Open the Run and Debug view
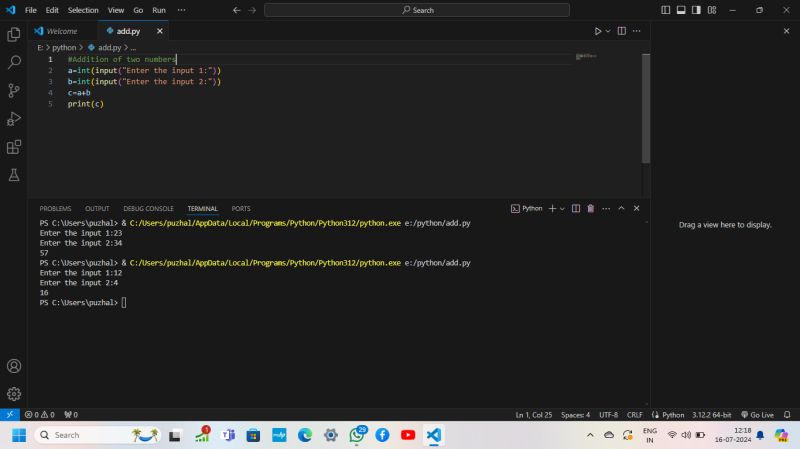This screenshot has width=800, height=449. pos(14,118)
